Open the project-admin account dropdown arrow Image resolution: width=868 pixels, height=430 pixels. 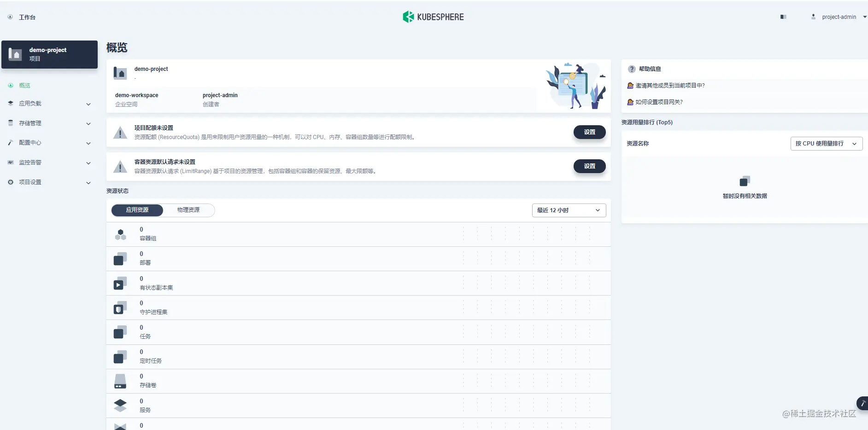tap(865, 17)
